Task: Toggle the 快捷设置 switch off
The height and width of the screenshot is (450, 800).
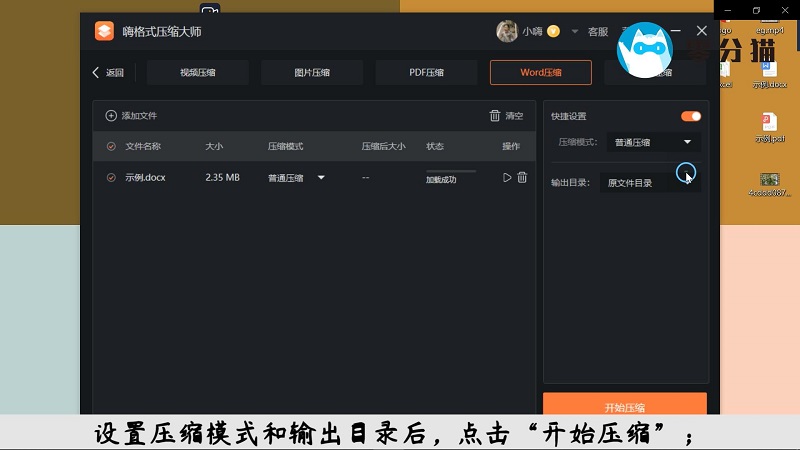Action: (690, 116)
